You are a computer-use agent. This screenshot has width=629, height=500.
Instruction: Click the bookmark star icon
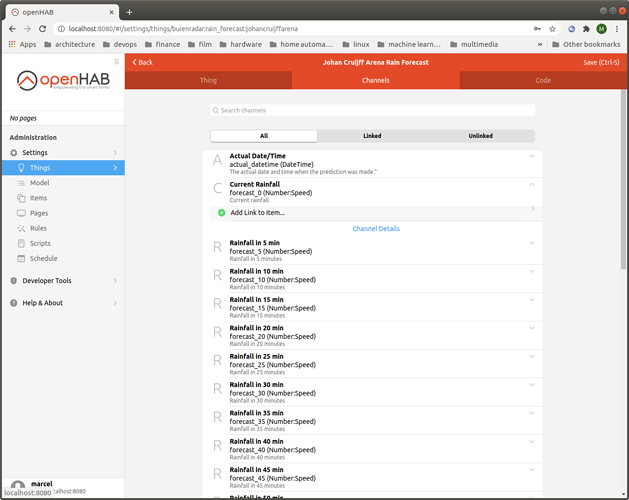coord(552,29)
